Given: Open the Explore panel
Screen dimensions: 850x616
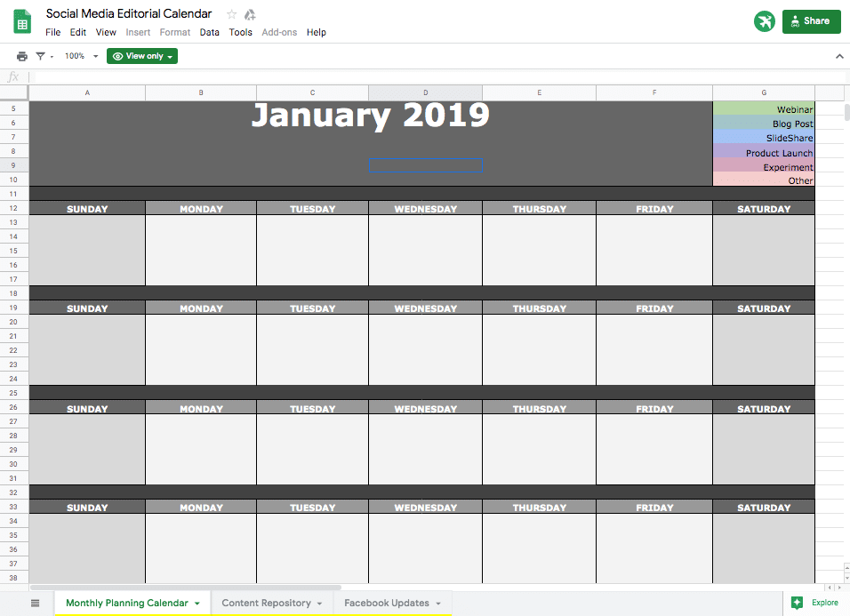Looking at the screenshot, I should point(815,603).
